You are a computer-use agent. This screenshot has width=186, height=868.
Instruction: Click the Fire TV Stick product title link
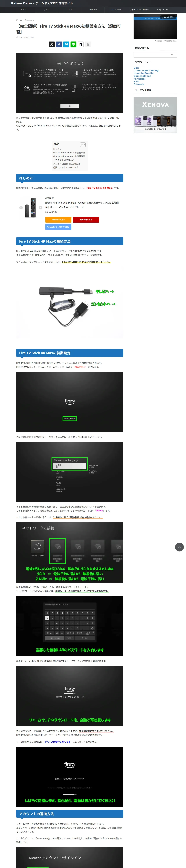coord(82,205)
